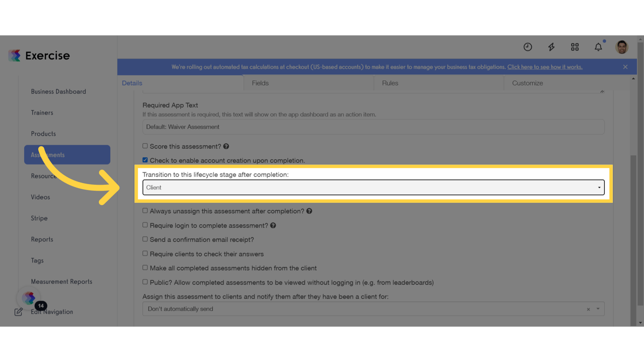The width and height of the screenshot is (644, 362).
Task: Click the Edit Navigation pencil icon
Action: 18,312
